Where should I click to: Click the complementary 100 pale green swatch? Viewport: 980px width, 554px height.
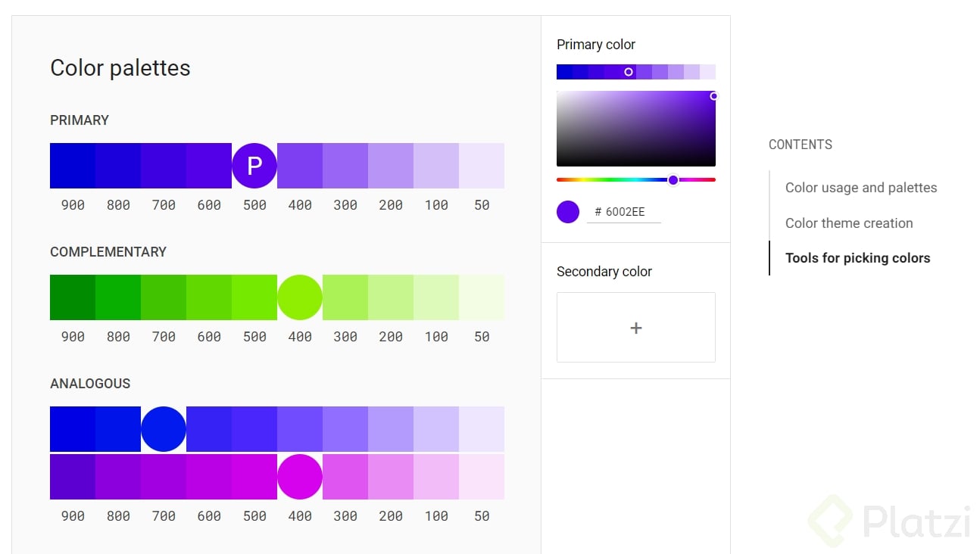pos(436,297)
